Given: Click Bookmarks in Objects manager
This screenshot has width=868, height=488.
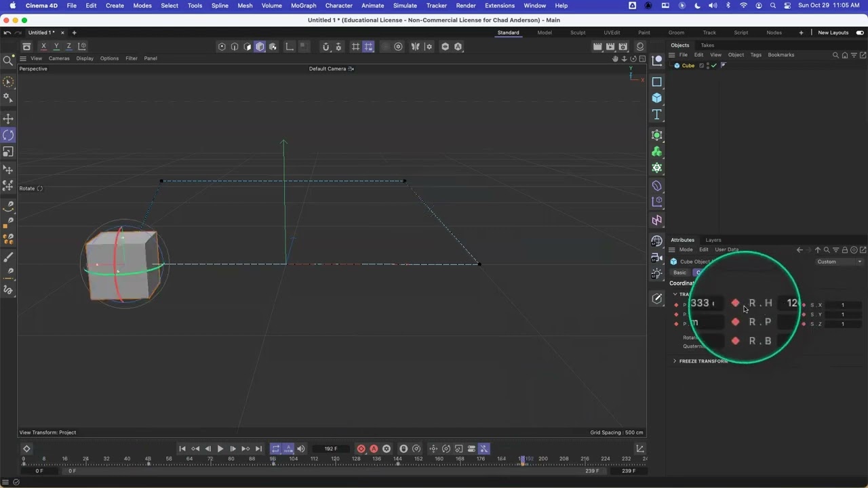Looking at the screenshot, I should pyautogui.click(x=781, y=55).
